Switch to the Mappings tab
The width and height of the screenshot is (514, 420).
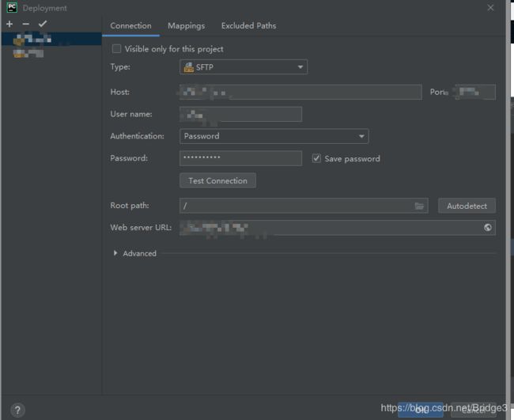[186, 25]
